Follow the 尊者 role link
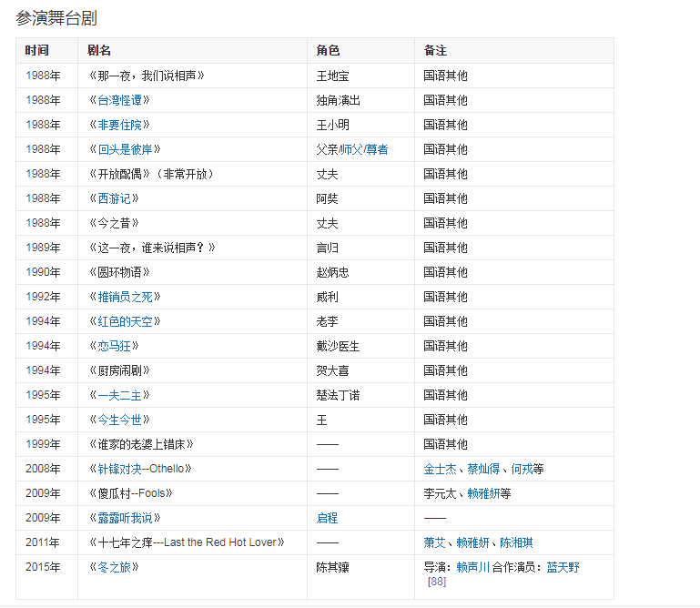This screenshot has height=608, width=700. 377,149
